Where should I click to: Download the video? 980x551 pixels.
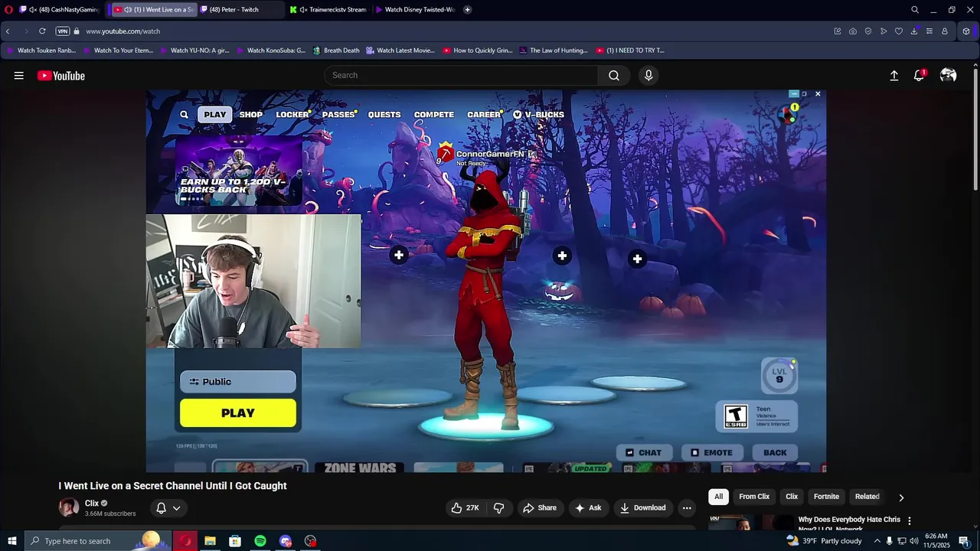pos(642,507)
